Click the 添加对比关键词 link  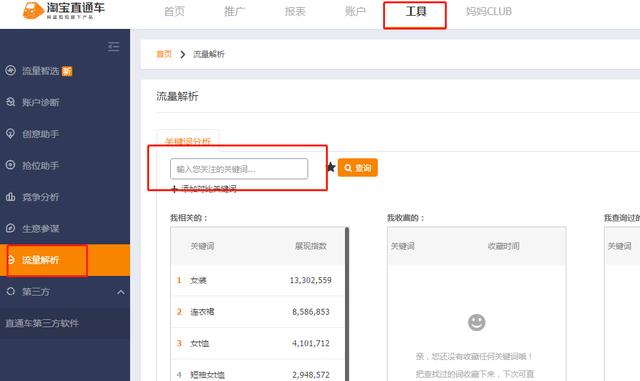point(209,189)
